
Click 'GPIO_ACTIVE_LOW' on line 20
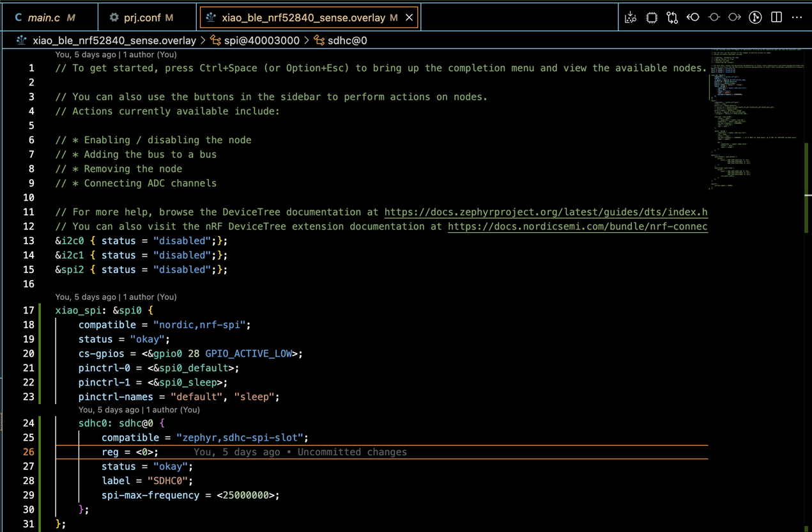249,354
